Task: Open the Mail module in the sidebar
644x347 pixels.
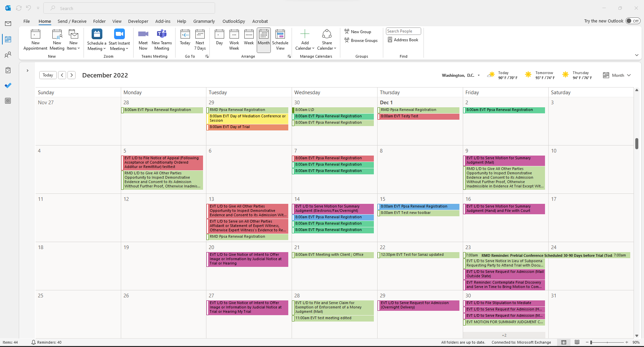Action: (8, 23)
